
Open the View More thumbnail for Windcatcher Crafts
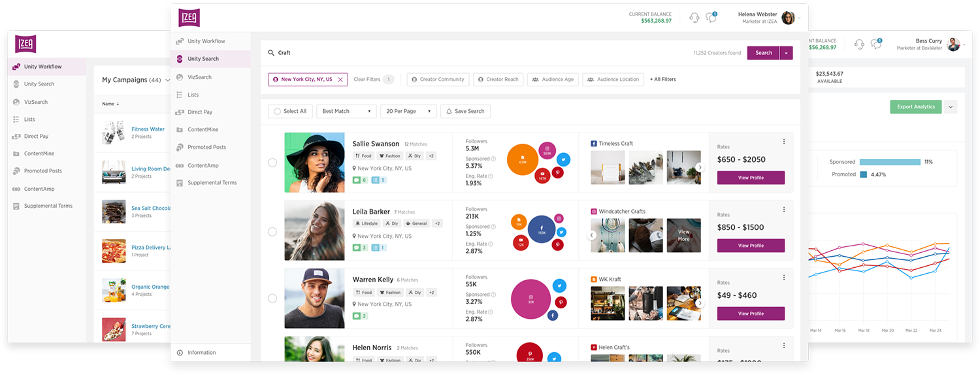tap(683, 235)
